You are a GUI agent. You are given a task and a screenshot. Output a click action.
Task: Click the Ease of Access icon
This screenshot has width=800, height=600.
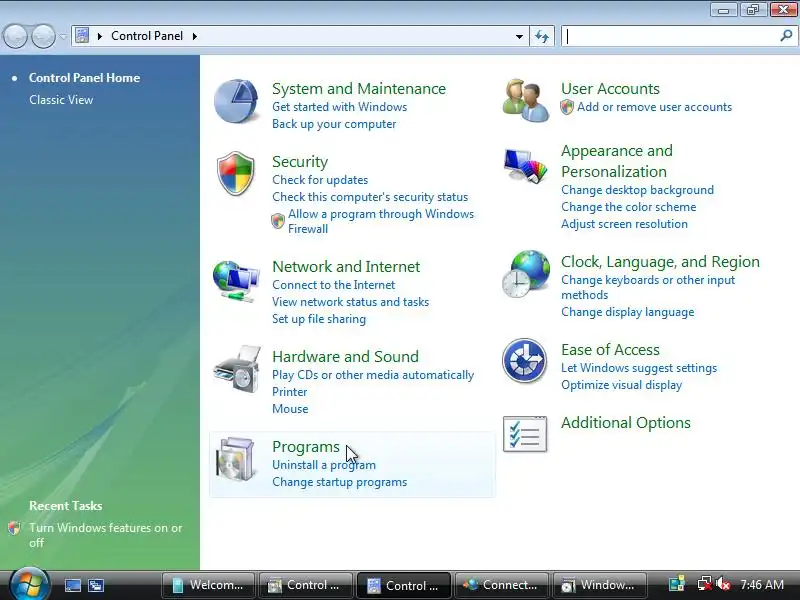coord(524,361)
